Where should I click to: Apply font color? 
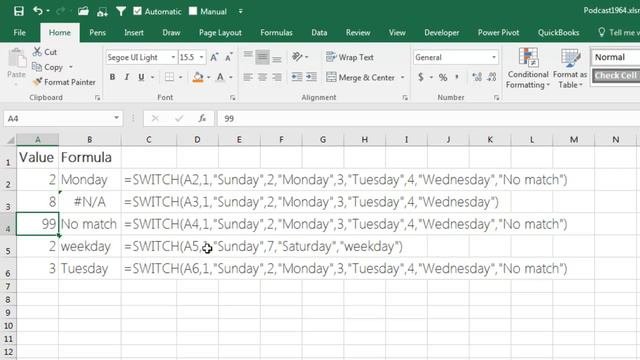[220, 77]
